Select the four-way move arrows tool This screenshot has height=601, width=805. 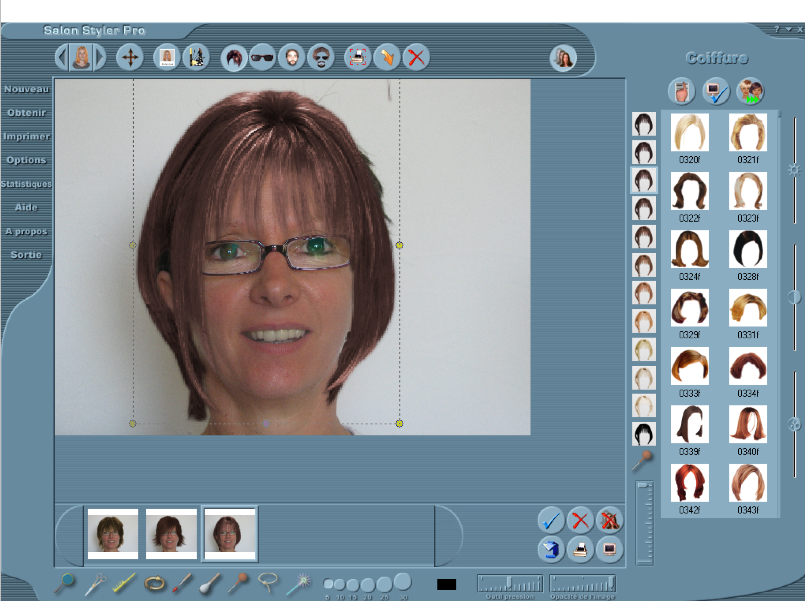point(129,57)
